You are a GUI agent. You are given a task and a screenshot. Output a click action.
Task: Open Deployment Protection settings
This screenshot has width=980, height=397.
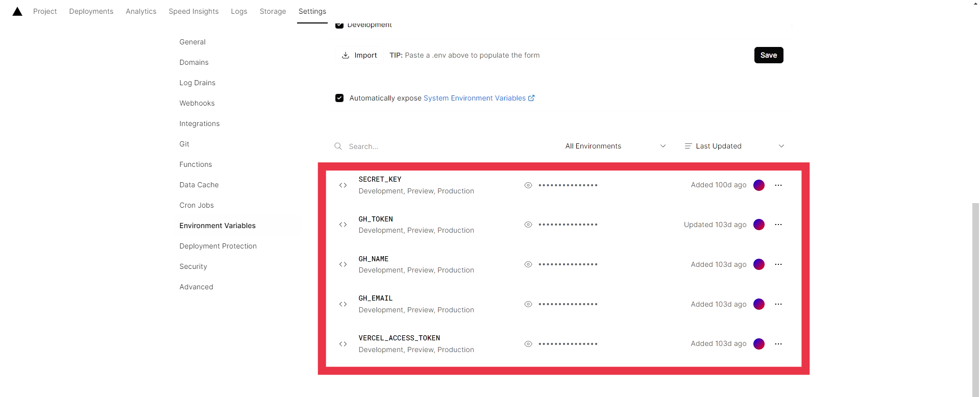coord(218,246)
